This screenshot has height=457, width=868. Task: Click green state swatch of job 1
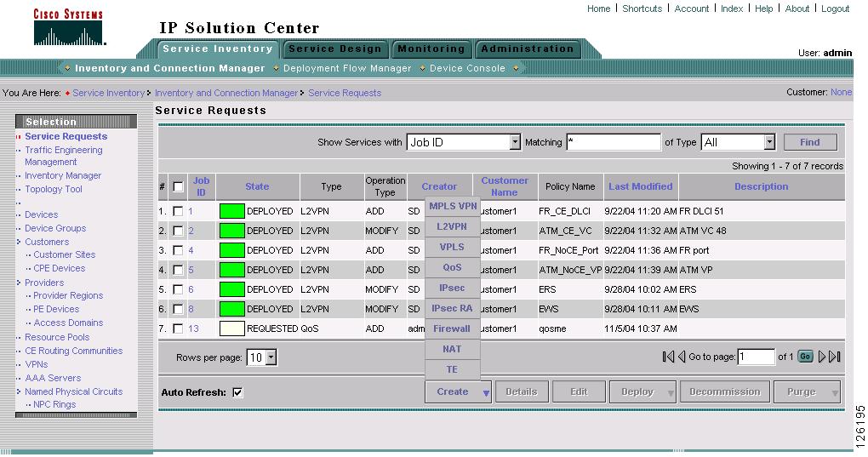(232, 211)
